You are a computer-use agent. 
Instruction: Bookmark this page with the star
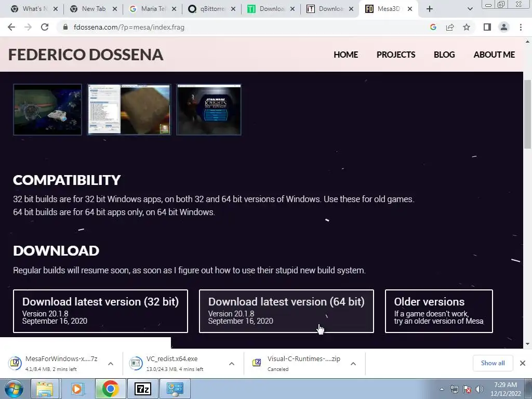(467, 27)
